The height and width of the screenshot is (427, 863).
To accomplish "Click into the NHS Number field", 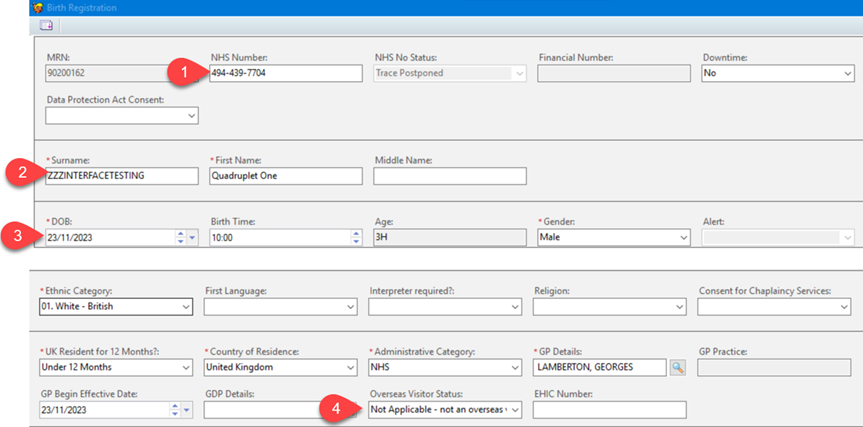I will point(285,74).
